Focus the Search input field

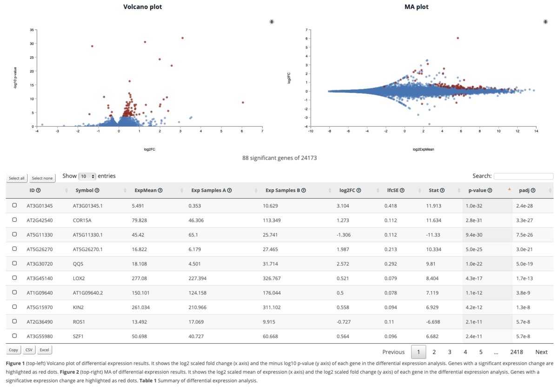[x=524, y=176]
